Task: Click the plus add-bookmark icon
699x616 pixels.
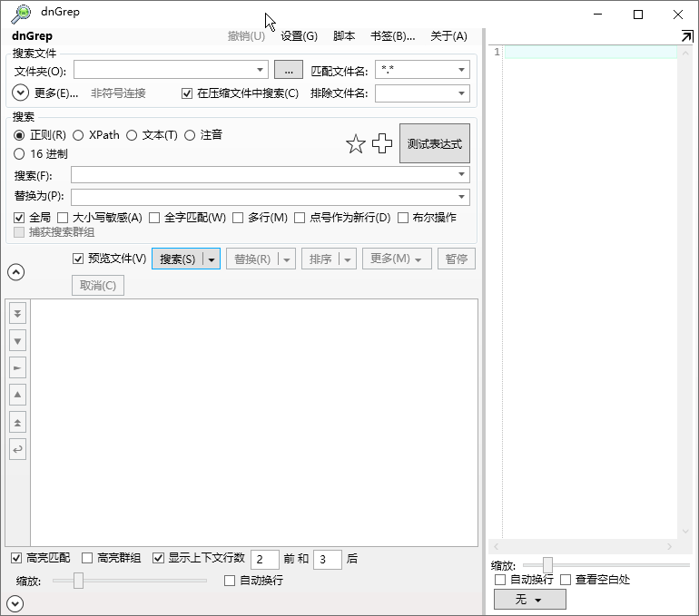Action: [x=382, y=144]
